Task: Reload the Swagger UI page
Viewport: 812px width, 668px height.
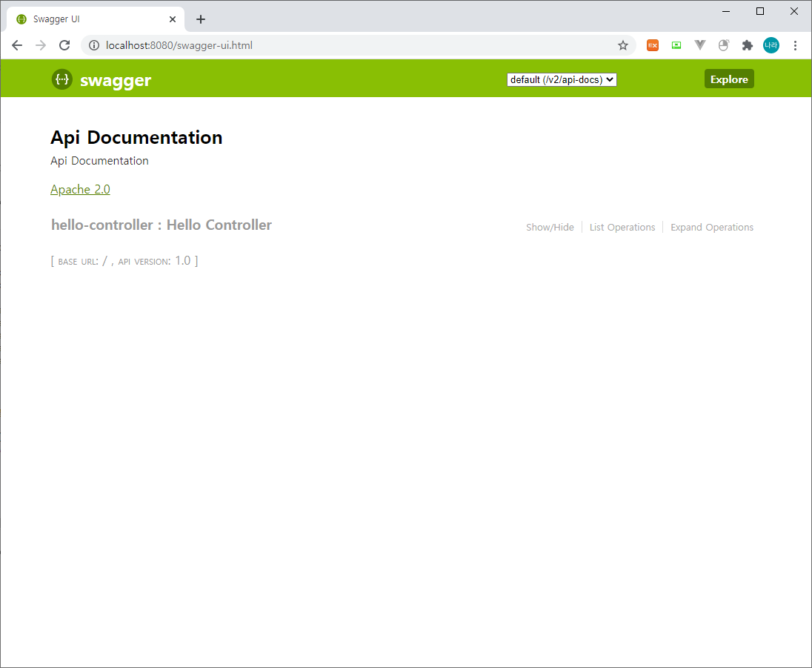Action: 64,46
